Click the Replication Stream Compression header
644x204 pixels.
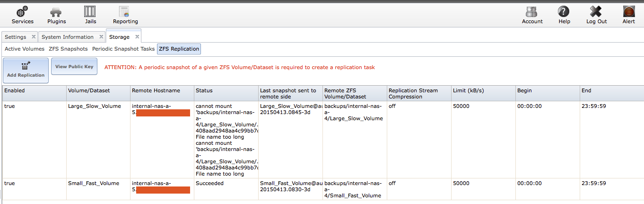point(418,93)
